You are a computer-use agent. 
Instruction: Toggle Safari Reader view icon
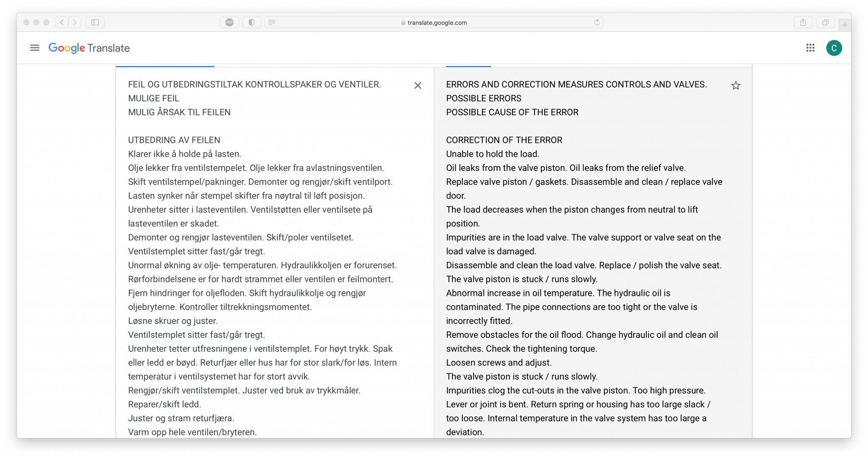coord(272,22)
